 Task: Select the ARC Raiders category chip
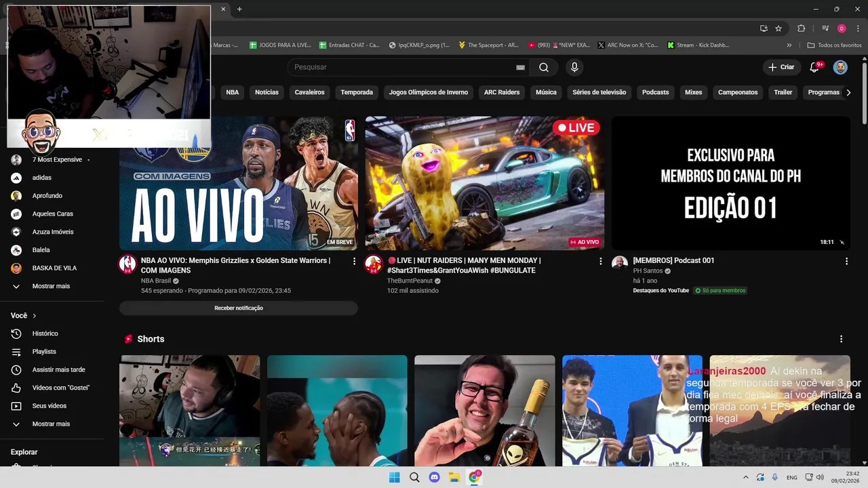click(x=502, y=92)
